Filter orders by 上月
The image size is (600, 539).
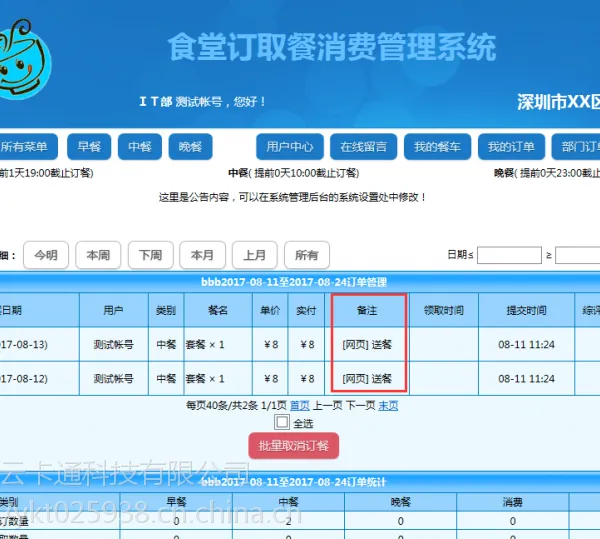(x=255, y=255)
